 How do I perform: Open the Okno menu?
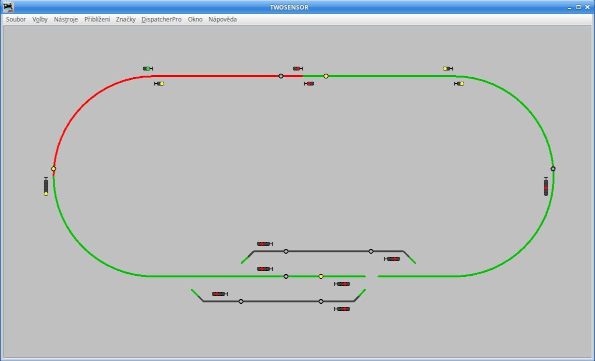click(195, 19)
